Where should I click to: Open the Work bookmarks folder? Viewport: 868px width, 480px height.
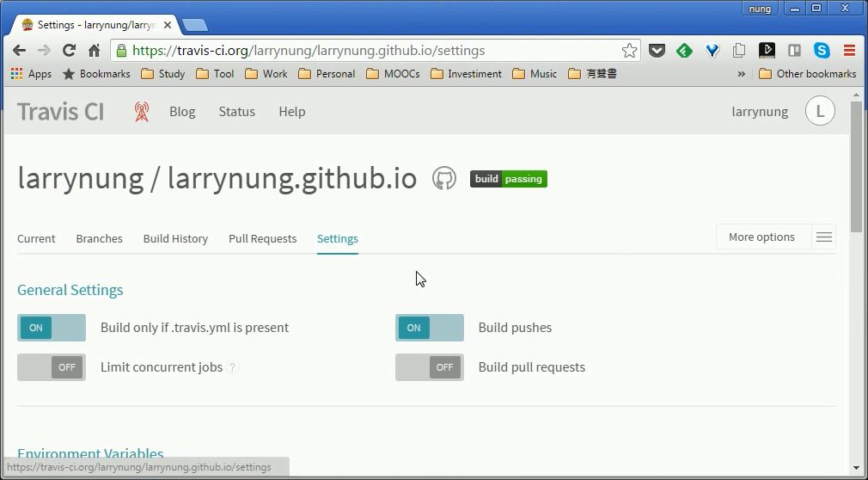pyautogui.click(x=266, y=74)
